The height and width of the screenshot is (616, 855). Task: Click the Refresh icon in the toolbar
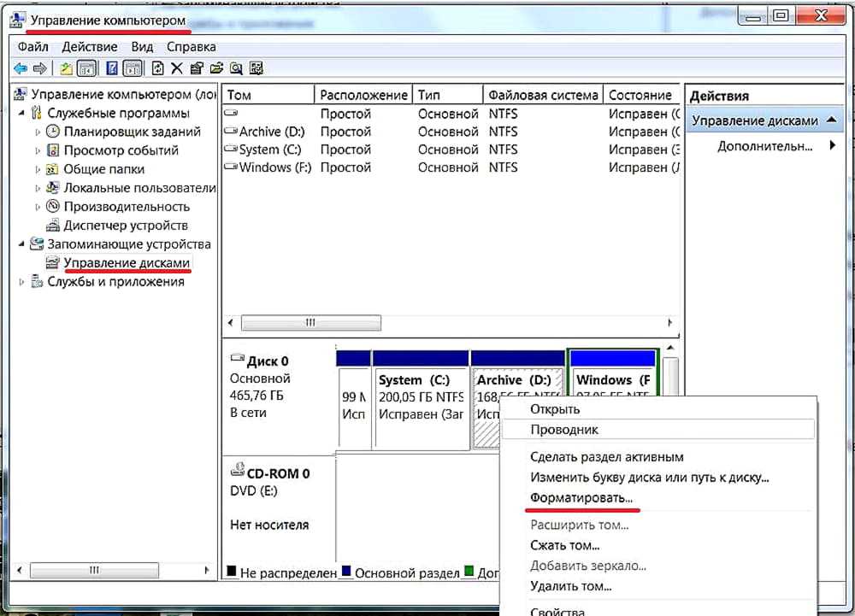(x=157, y=69)
